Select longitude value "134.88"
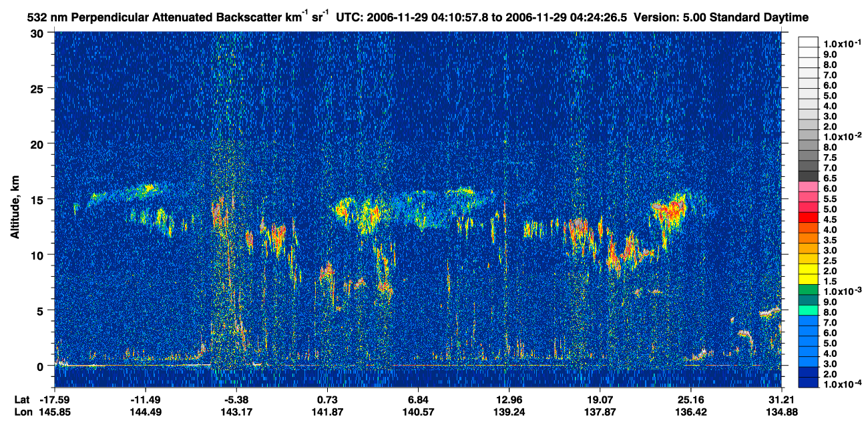This screenshot has width=868, height=445. [782, 412]
